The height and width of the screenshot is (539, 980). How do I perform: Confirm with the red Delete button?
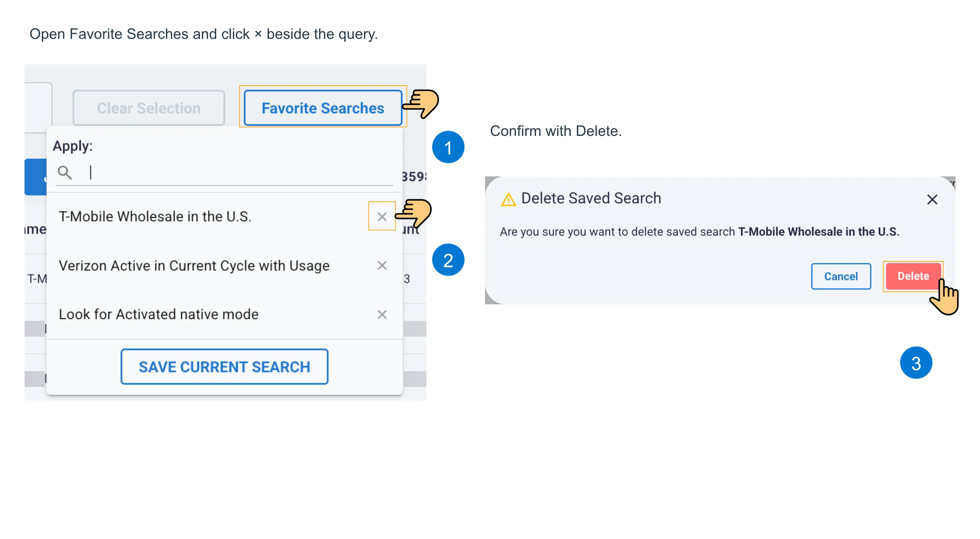coord(913,276)
